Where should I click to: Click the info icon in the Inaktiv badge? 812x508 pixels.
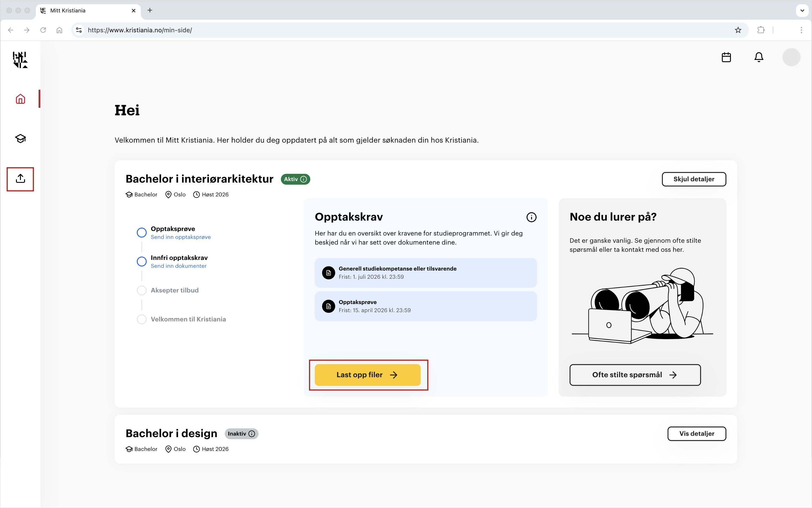click(x=252, y=434)
